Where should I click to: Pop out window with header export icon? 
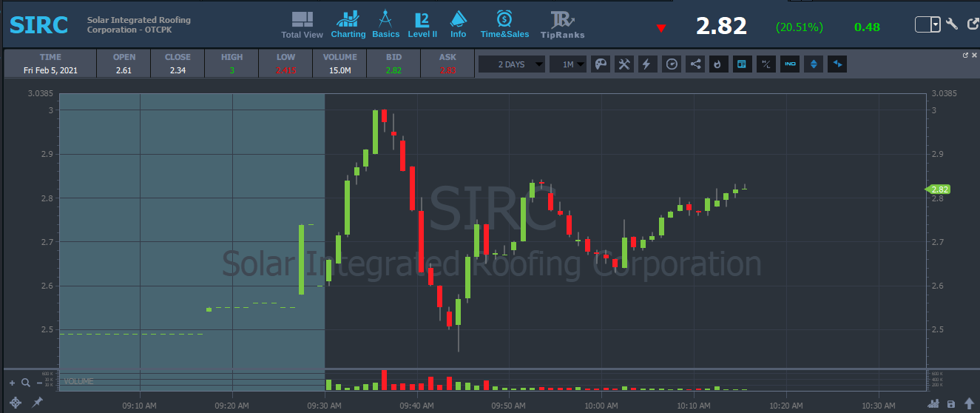(973, 24)
